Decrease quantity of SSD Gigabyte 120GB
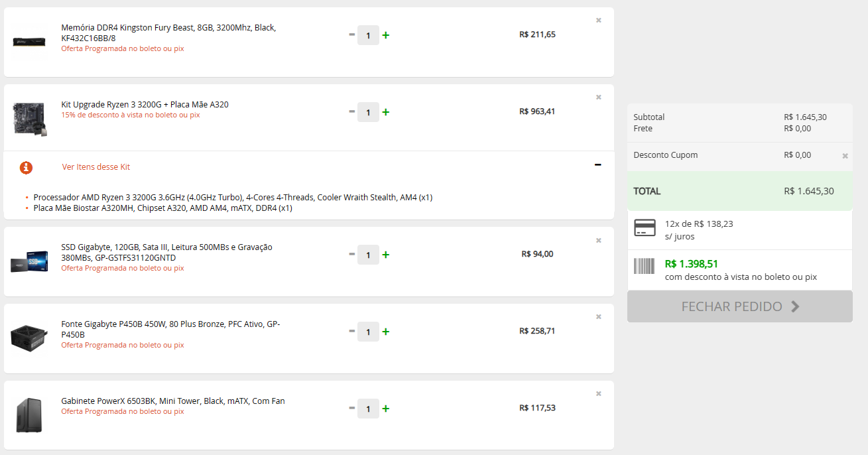This screenshot has height=455, width=868. tap(352, 254)
